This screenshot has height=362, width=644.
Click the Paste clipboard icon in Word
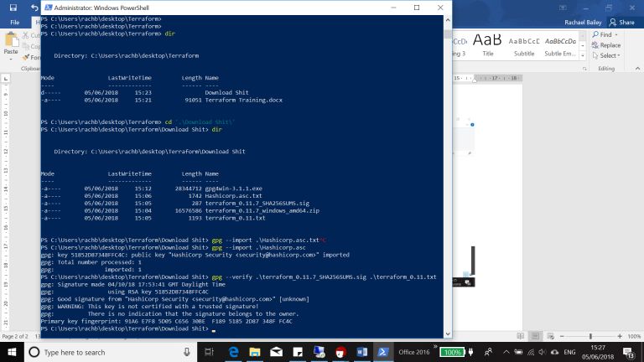tap(11, 40)
